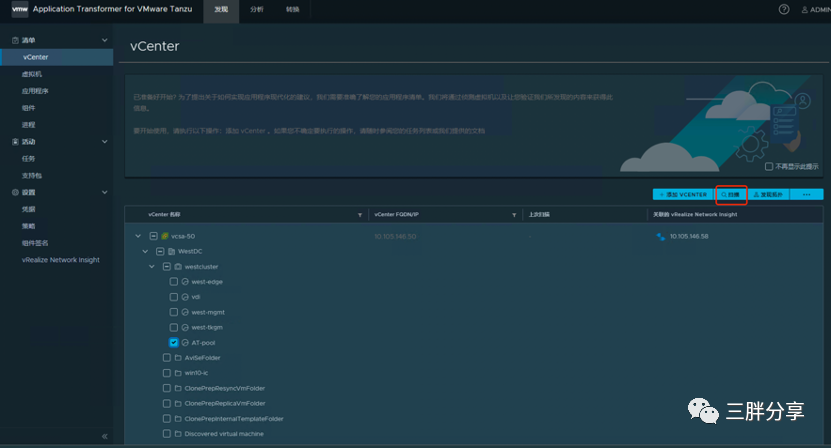
Task: Click the vmw logo in header
Action: pyautogui.click(x=20, y=9)
